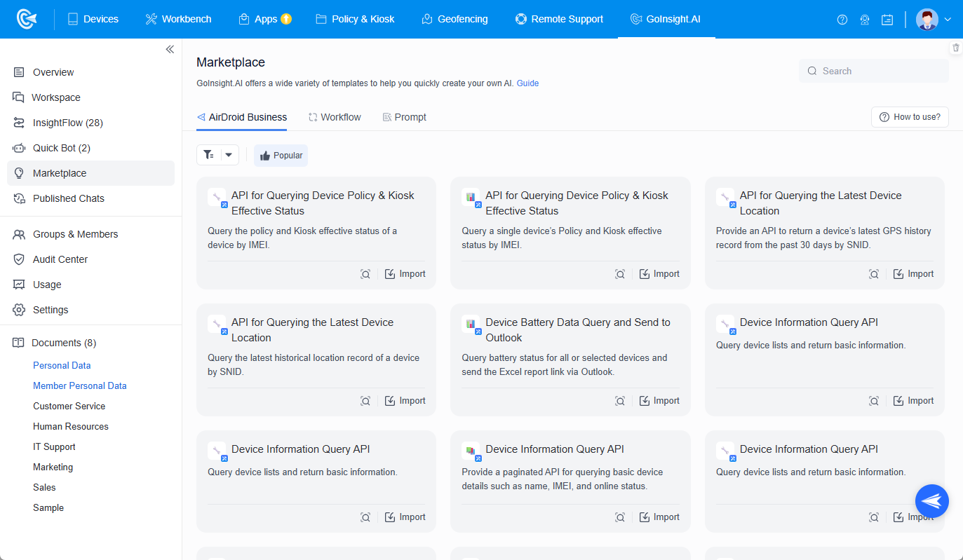Preview the Device Battery Data Query card

click(x=620, y=401)
